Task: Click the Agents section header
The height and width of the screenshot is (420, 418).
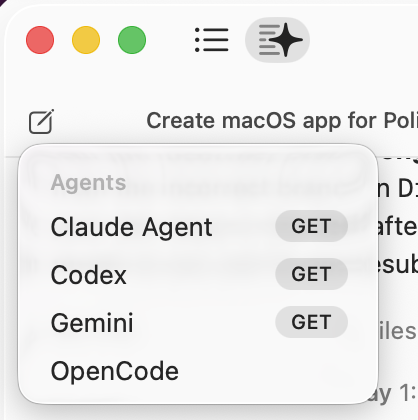Action: (88, 183)
